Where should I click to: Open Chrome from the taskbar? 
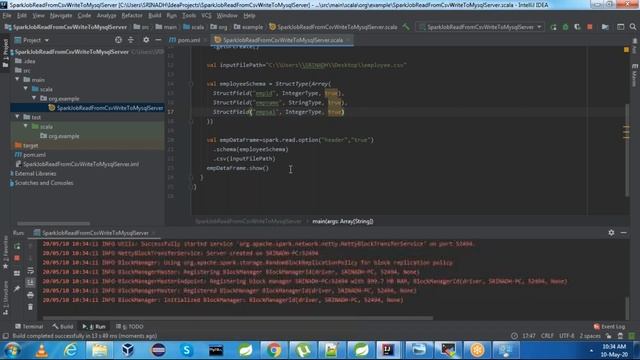pyautogui.click(x=274, y=350)
